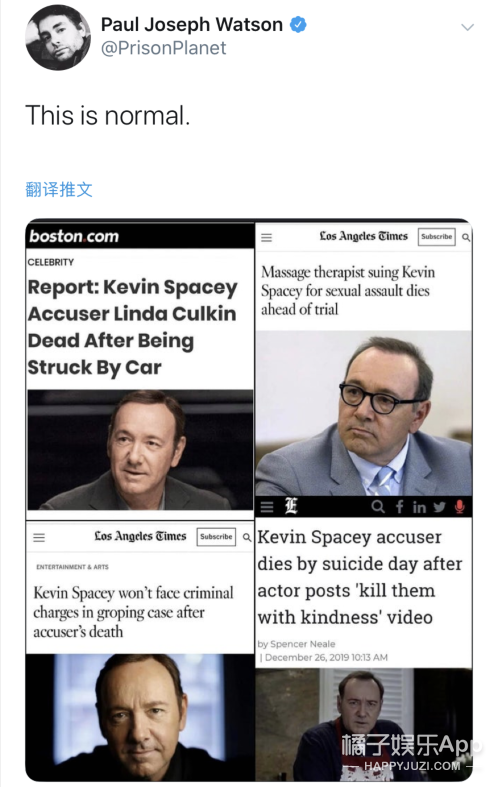The width and height of the screenshot is (496, 787).
Task: Click the Facebook share icon
Action: pyautogui.click(x=400, y=507)
